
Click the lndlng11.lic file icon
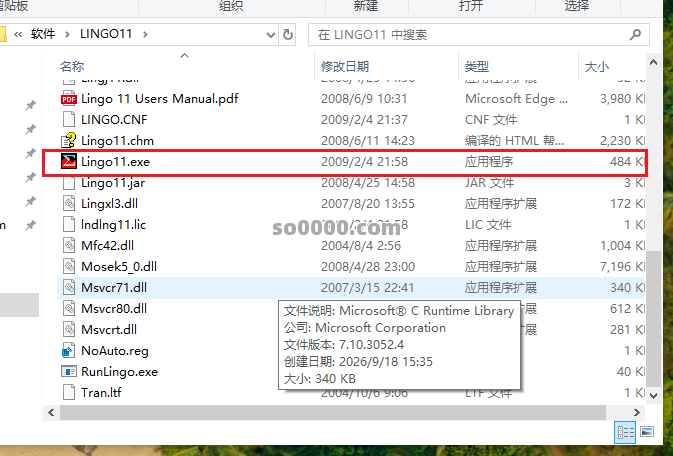[69, 225]
